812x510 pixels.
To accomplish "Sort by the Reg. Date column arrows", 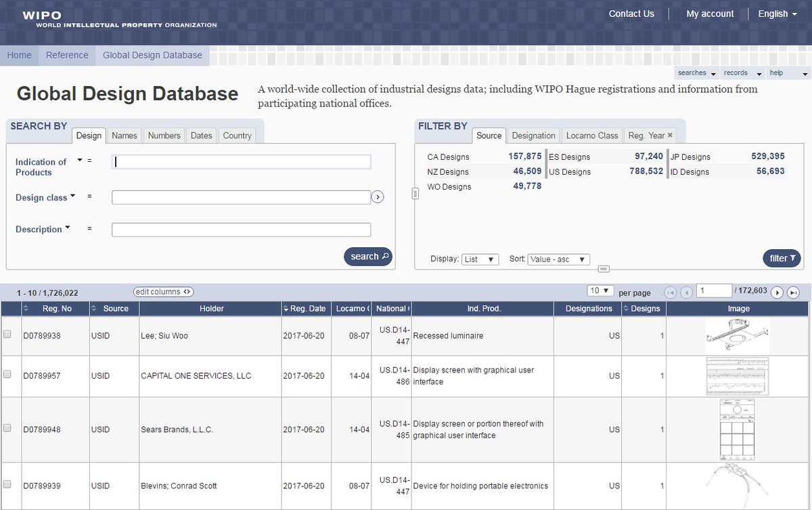I will pos(286,308).
